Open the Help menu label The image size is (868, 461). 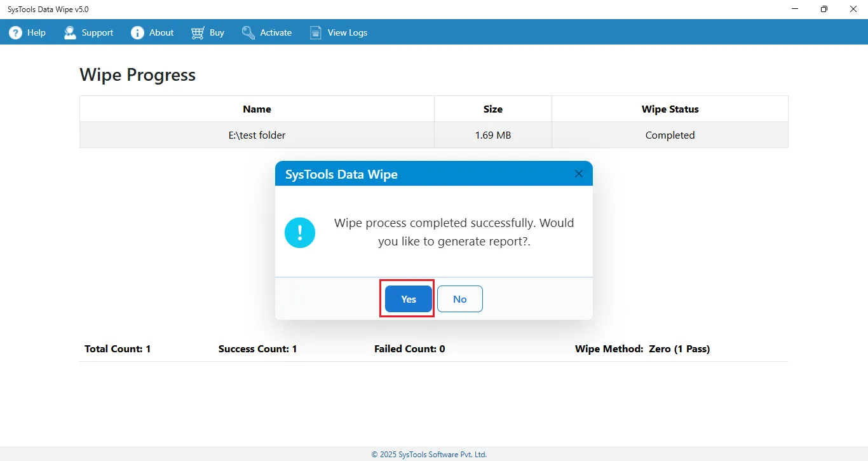pyautogui.click(x=36, y=32)
